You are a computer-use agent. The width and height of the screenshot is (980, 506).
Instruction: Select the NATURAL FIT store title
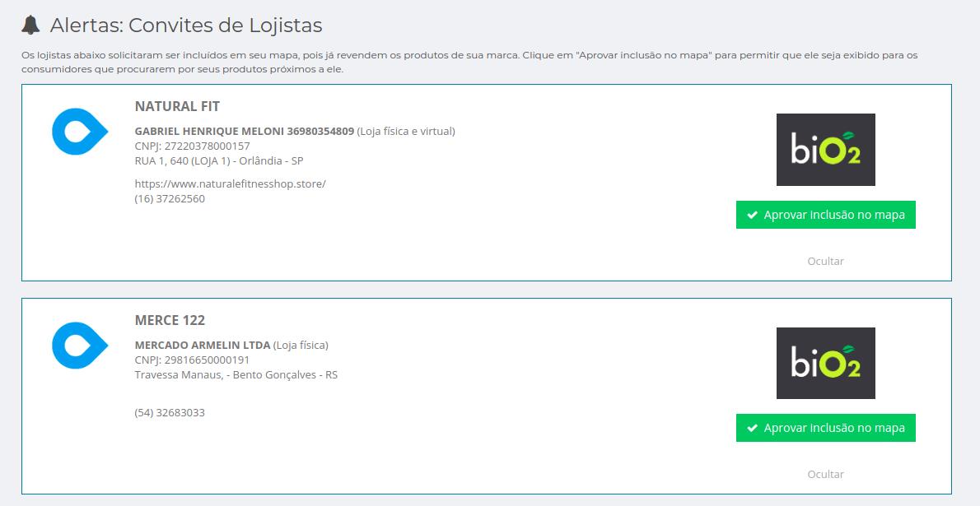point(177,107)
